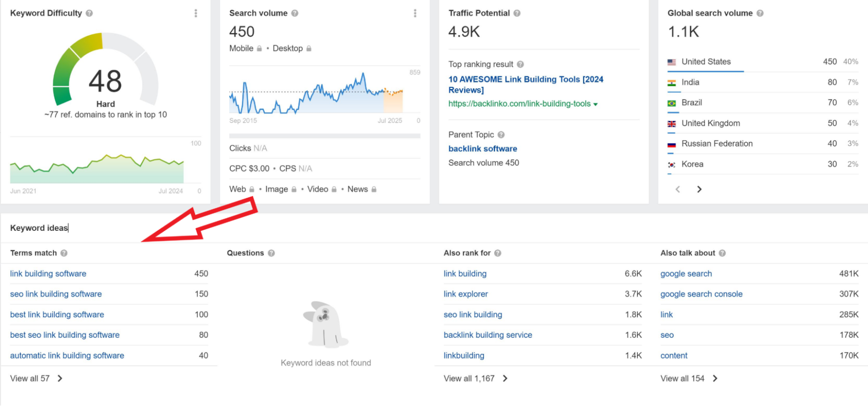Expand backlinko URL dropdown arrow

click(595, 104)
